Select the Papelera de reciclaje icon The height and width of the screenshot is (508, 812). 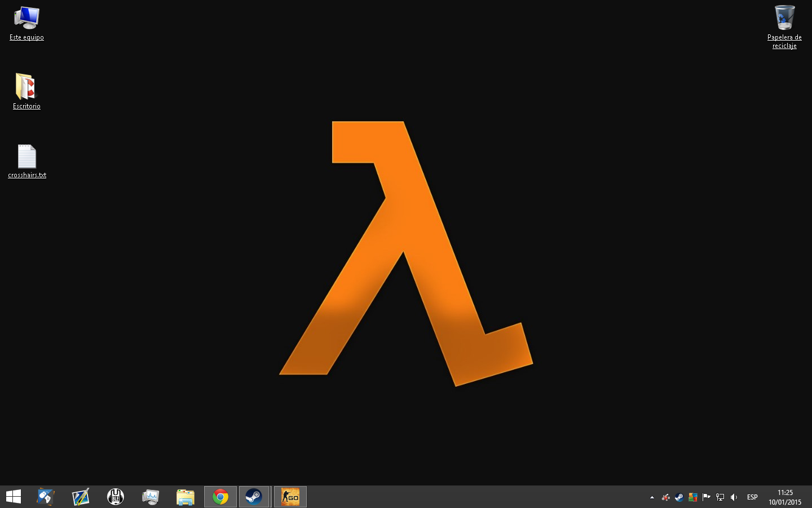[784, 27]
